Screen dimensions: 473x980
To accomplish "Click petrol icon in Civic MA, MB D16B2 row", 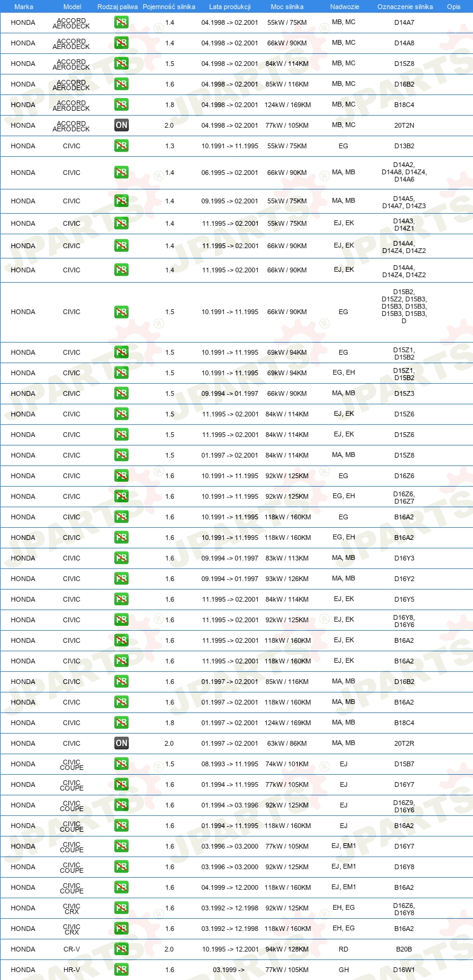I will click(x=122, y=682).
